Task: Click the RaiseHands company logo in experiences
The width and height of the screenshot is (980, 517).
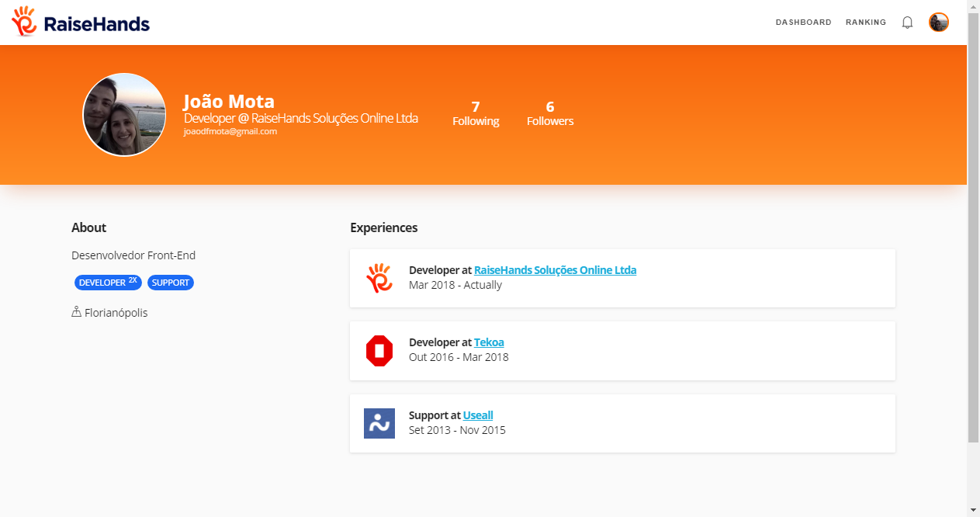Action: point(379,278)
